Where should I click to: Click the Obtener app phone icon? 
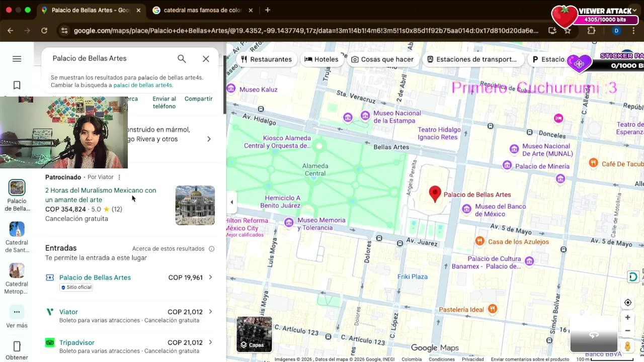coord(17,346)
